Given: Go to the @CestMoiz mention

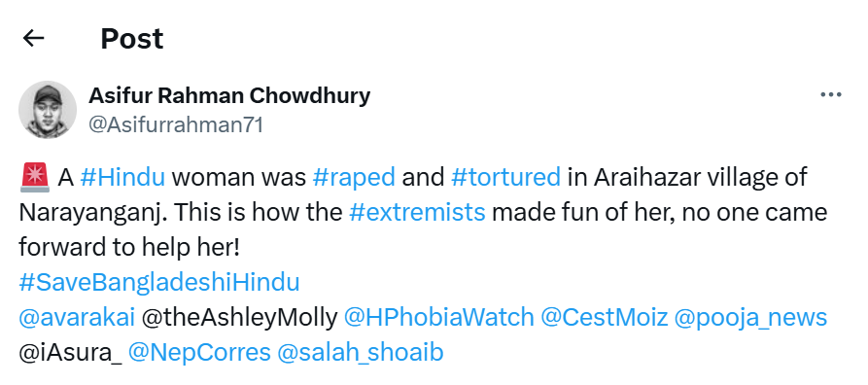Looking at the screenshot, I should pos(604,317).
